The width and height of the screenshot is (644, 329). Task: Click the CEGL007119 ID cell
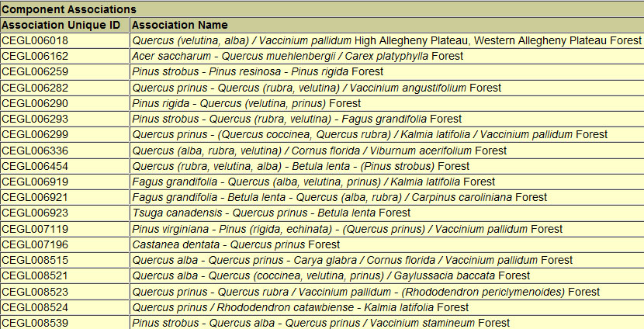coord(35,229)
